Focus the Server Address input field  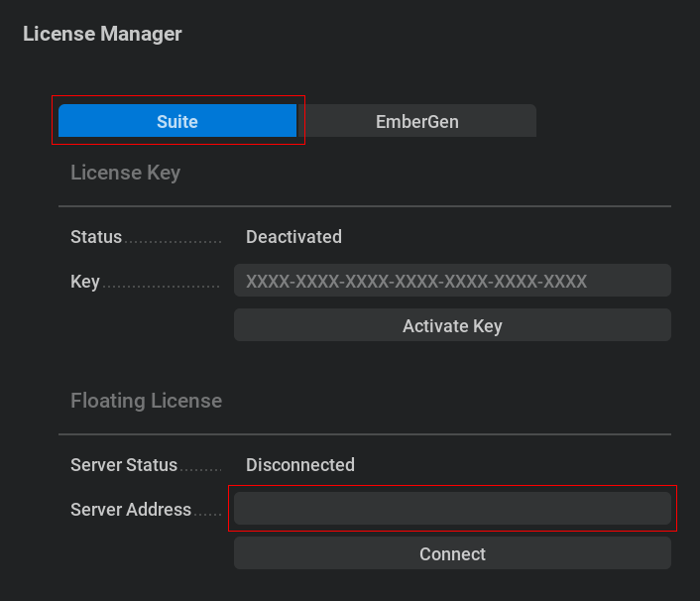pos(452,509)
